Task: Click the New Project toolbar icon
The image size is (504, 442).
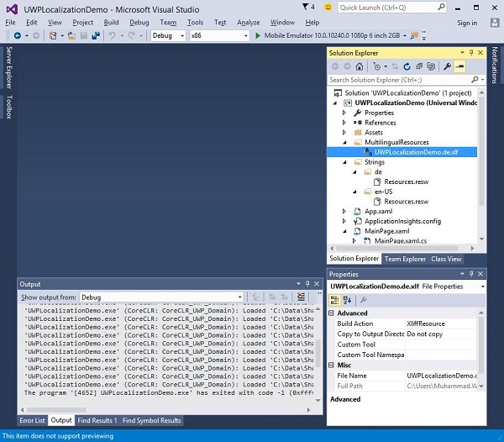Action: pos(53,35)
